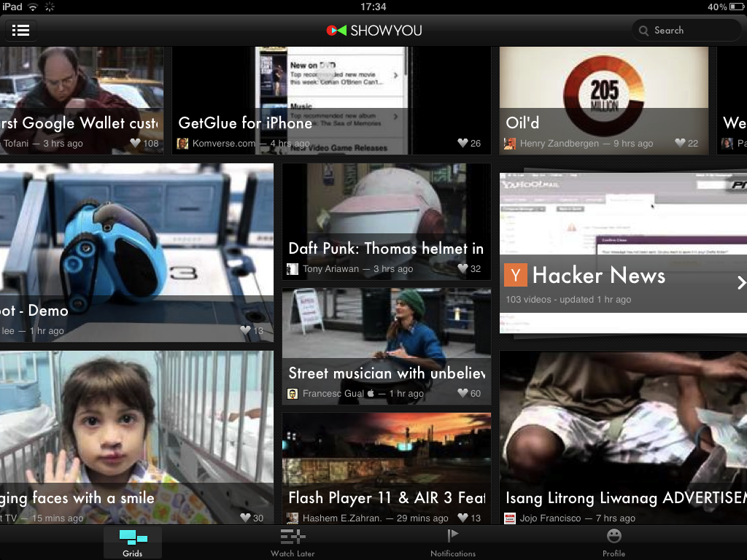This screenshot has width=747, height=560.
Task: Switch to the Grids tab
Action: pos(133,542)
